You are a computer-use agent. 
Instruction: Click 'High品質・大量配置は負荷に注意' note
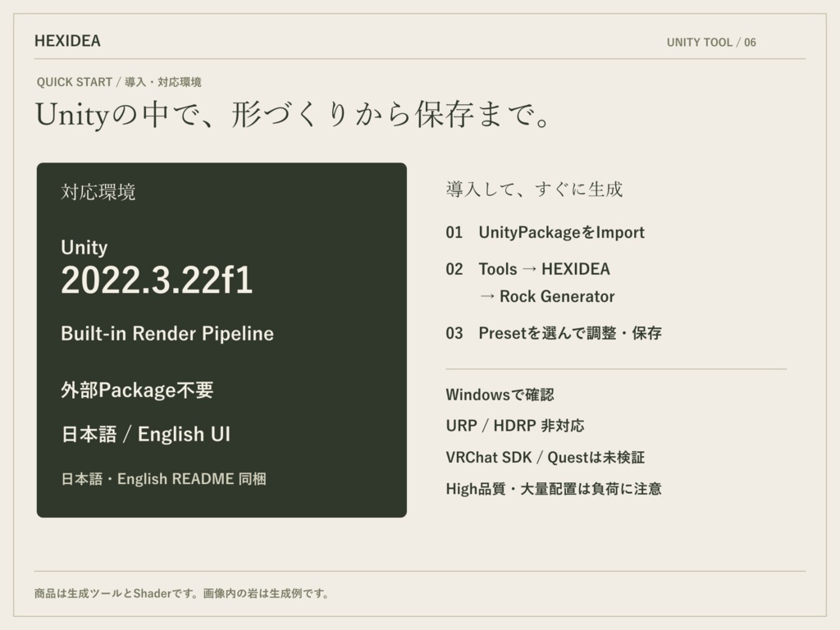(x=554, y=489)
